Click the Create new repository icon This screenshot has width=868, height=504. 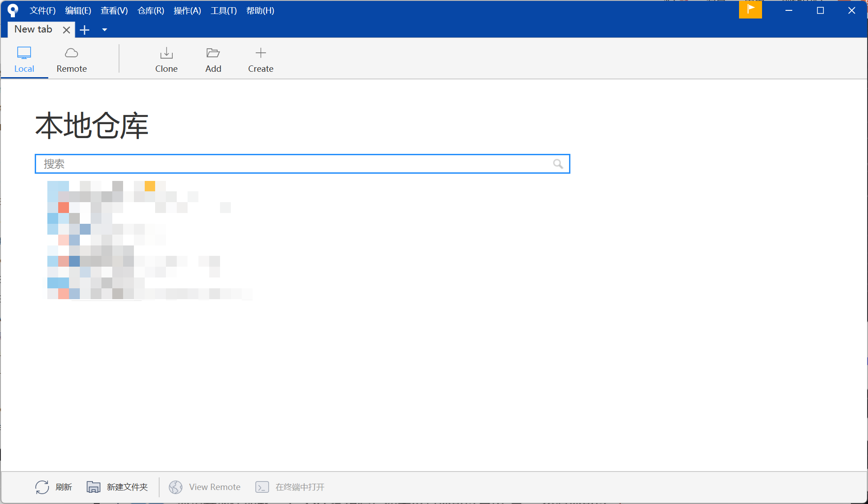[261, 53]
